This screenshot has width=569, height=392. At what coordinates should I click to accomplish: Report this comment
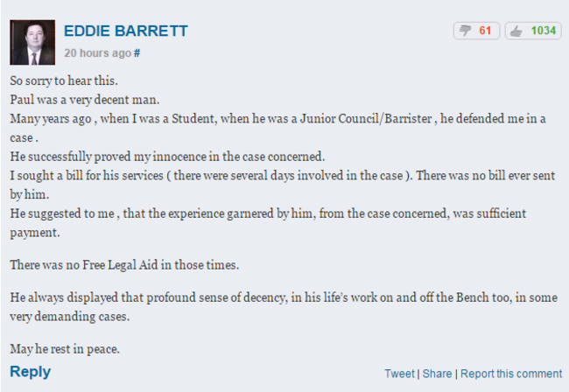(511, 374)
